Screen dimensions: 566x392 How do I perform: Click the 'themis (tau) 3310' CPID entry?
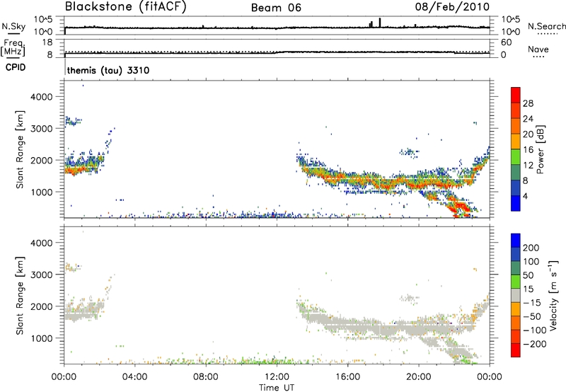(x=108, y=70)
